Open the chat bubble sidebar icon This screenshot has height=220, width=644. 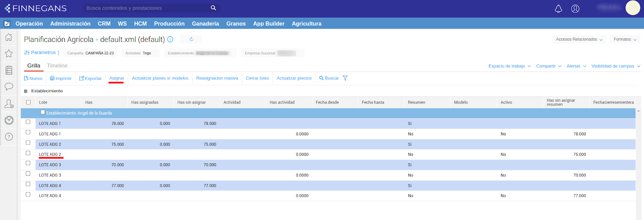(x=8, y=87)
